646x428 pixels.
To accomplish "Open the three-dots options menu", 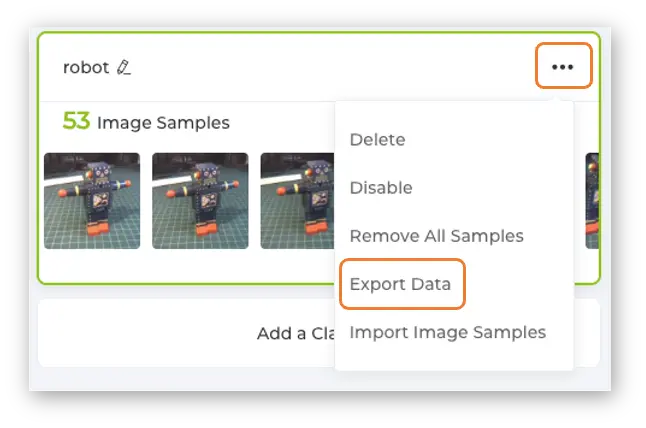I will click(563, 67).
